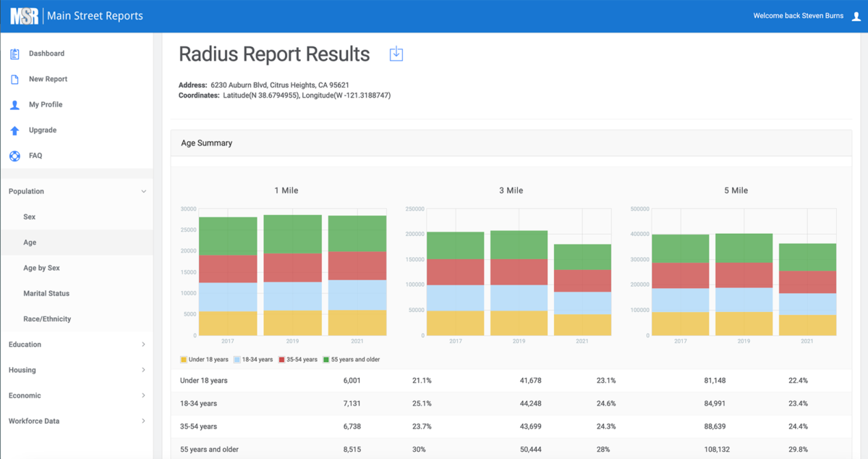Toggle the 55 years and older legend series
The image size is (868, 459).
click(351, 359)
